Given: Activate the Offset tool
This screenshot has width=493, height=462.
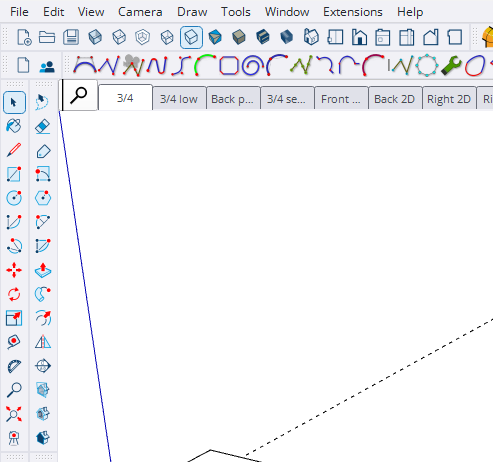Looking at the screenshot, I should [x=43, y=318].
